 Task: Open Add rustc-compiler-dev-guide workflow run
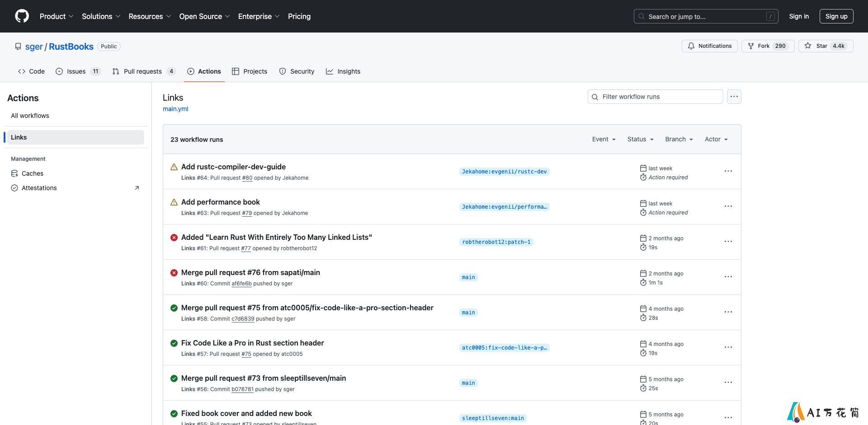pyautogui.click(x=233, y=167)
